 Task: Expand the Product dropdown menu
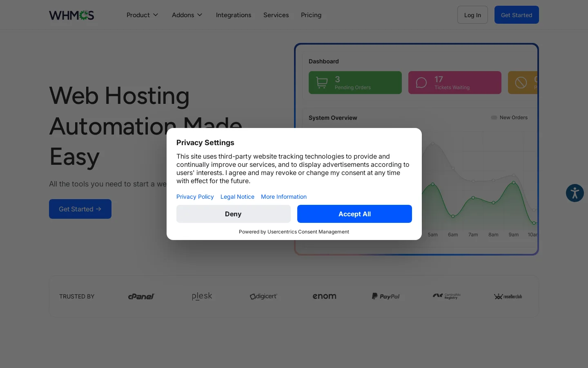point(142,15)
